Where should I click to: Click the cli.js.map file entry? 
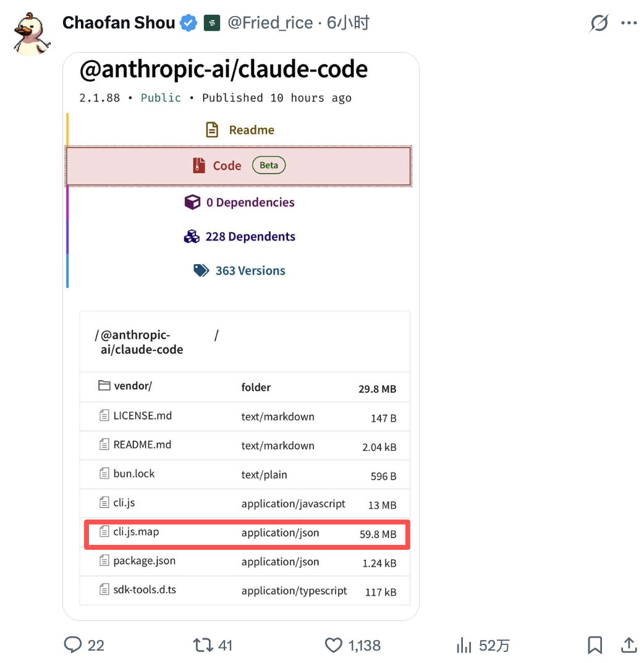(x=136, y=532)
